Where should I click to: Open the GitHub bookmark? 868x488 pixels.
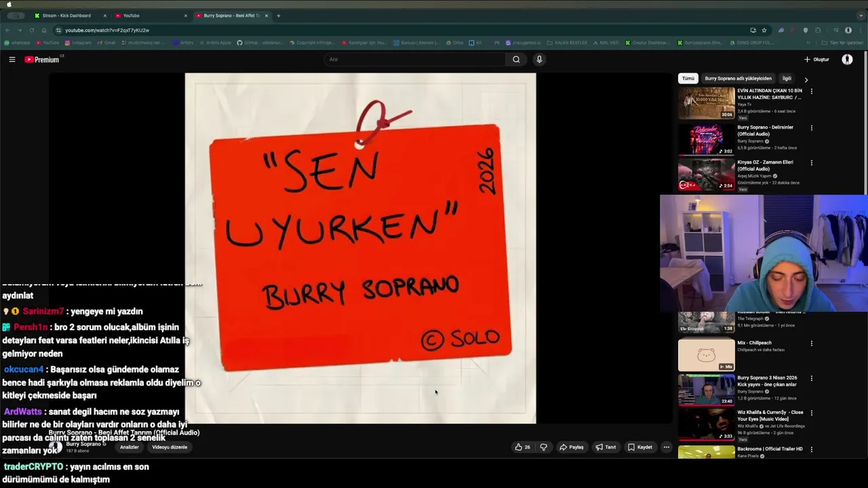[x=260, y=43]
